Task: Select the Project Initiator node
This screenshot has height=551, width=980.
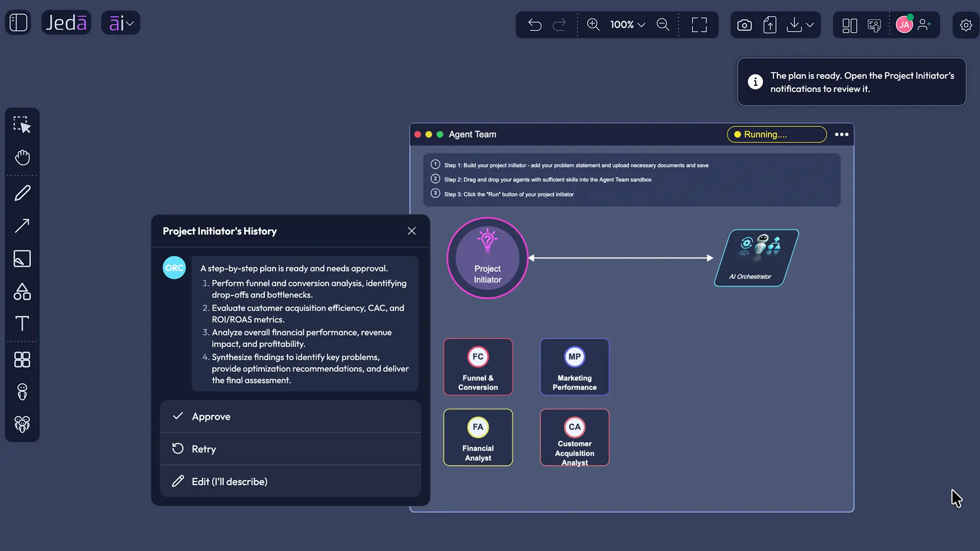Action: [487, 258]
